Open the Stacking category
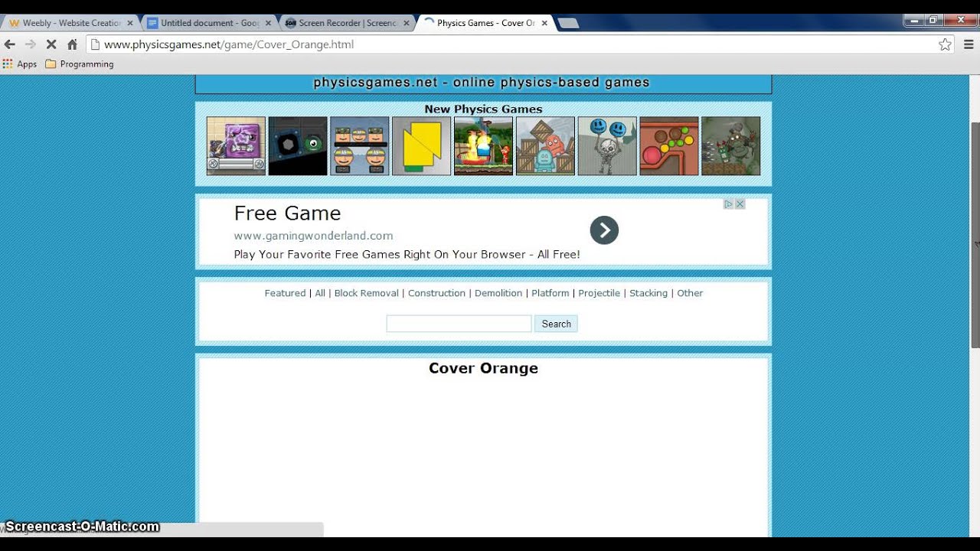The width and height of the screenshot is (980, 551). click(x=648, y=293)
